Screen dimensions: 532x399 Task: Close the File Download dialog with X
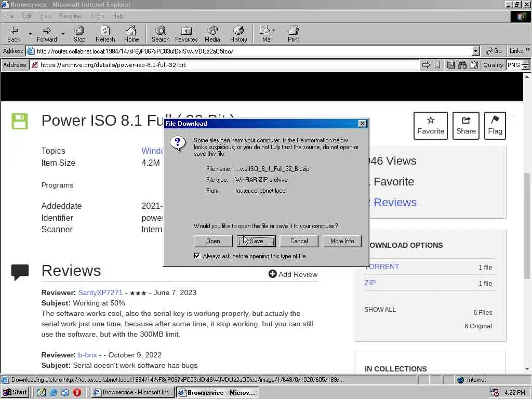pyautogui.click(x=362, y=124)
